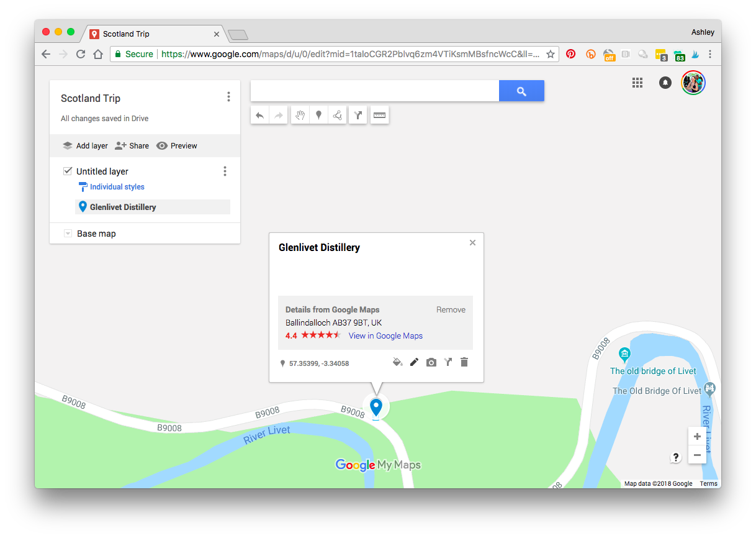The image size is (756, 538).
Task: Click the Terms link on map
Action: pyautogui.click(x=708, y=483)
